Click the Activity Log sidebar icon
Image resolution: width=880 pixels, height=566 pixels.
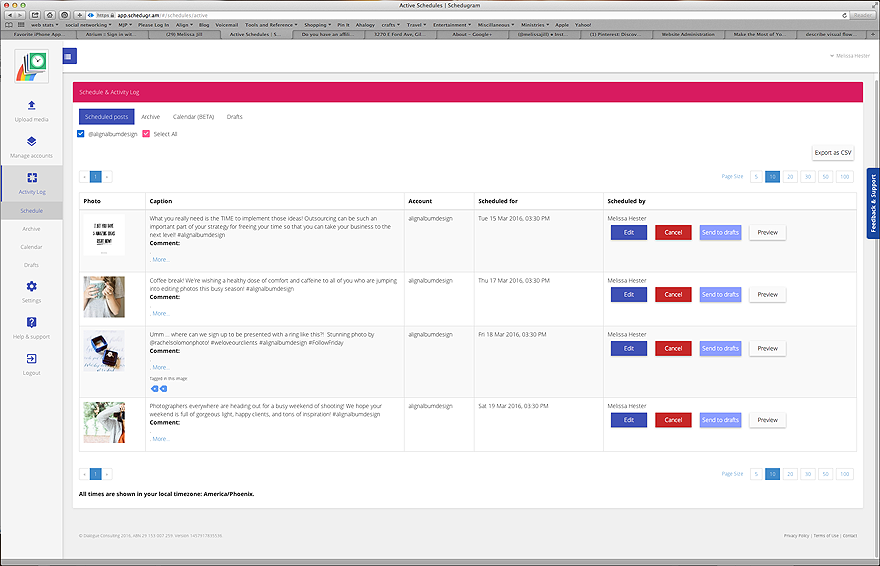click(x=31, y=178)
